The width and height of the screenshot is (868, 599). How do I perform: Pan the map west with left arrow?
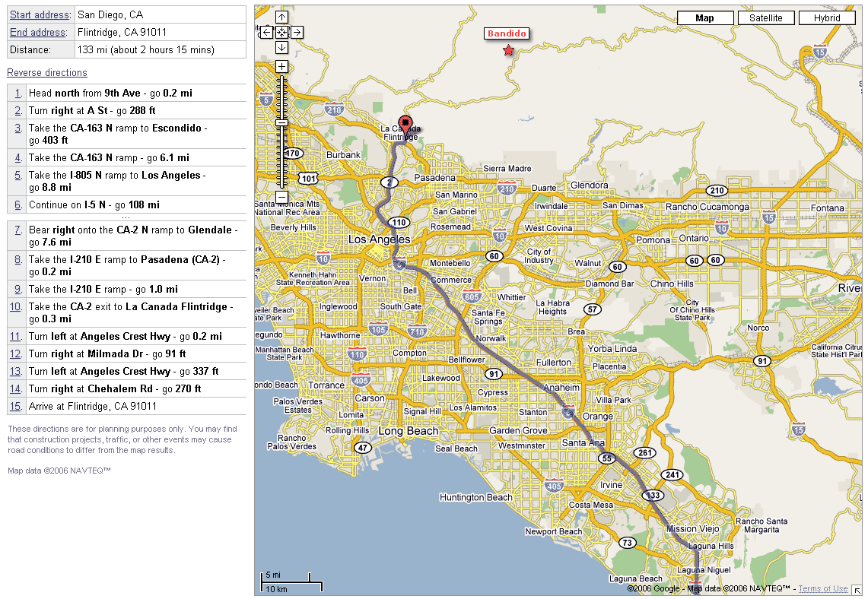tap(267, 32)
